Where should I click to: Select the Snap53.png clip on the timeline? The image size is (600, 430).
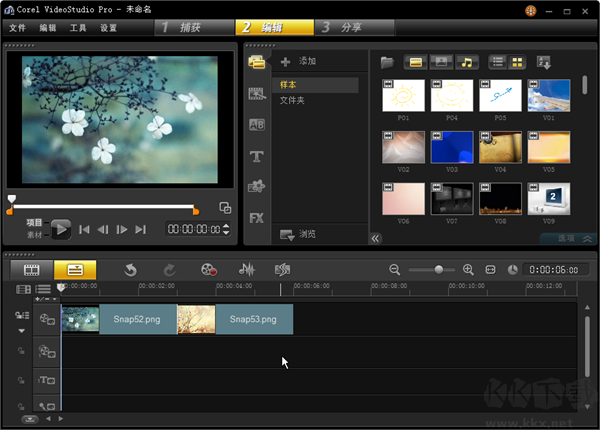click(253, 320)
